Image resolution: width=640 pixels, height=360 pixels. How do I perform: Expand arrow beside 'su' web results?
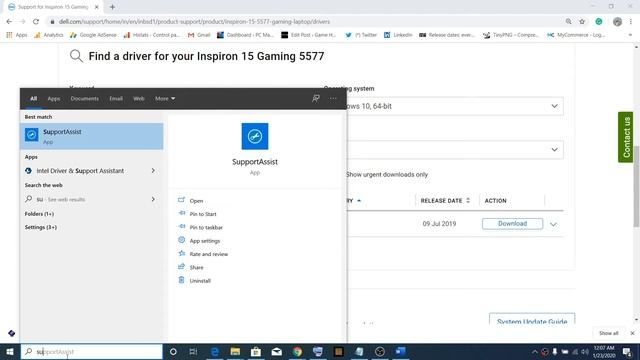point(153,199)
